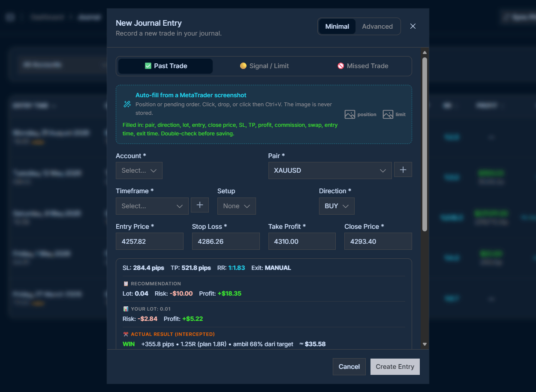Edit the Take Profit field
The height and width of the screenshot is (392, 536).
[x=302, y=241]
